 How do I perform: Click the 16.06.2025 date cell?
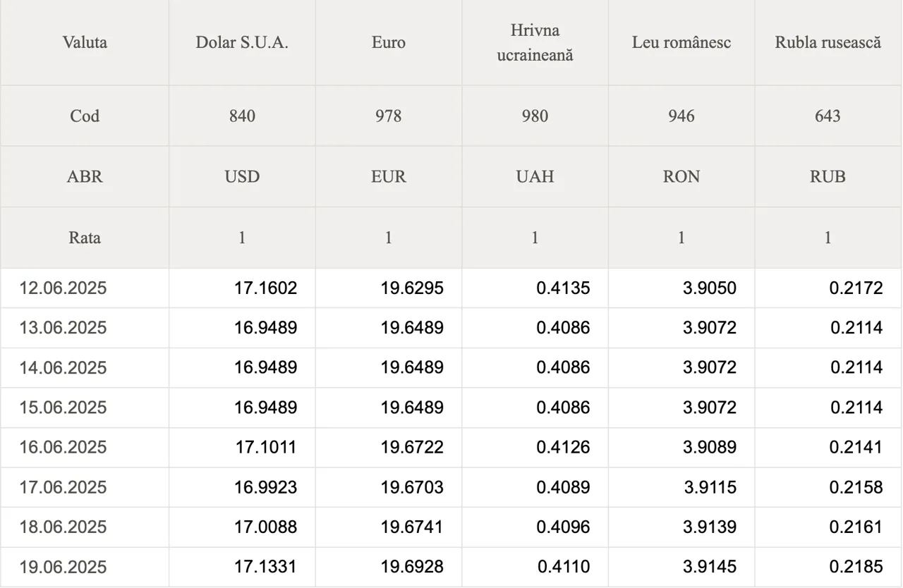(x=85, y=447)
